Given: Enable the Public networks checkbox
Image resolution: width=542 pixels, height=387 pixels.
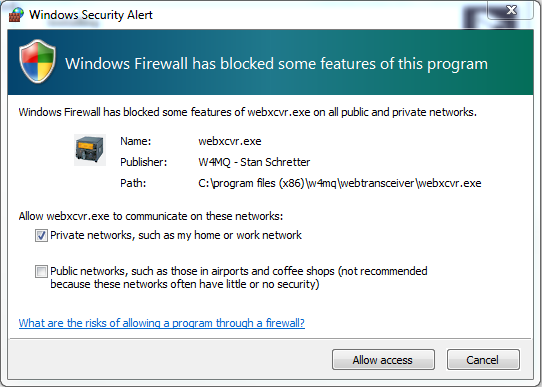Looking at the screenshot, I should [41, 271].
